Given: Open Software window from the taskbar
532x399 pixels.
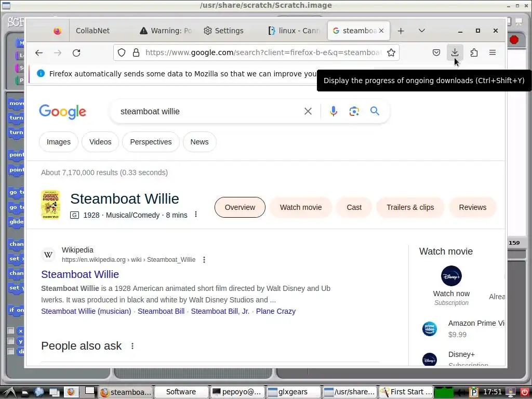Looking at the screenshot, I should click(x=181, y=392).
